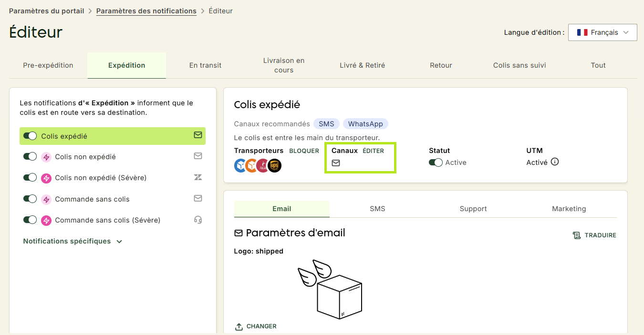Click the upload icon beside CHANGER
This screenshot has height=335, width=644.
pyautogui.click(x=239, y=326)
